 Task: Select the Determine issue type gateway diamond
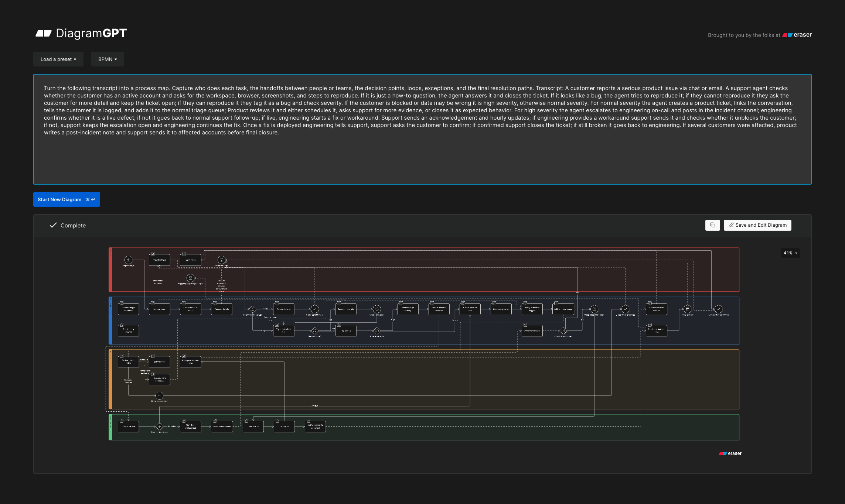[x=253, y=309]
